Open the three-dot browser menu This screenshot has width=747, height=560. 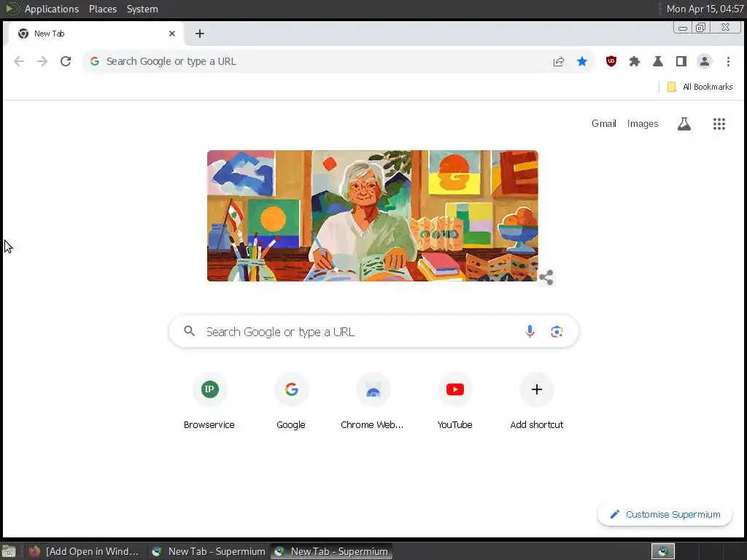[728, 61]
